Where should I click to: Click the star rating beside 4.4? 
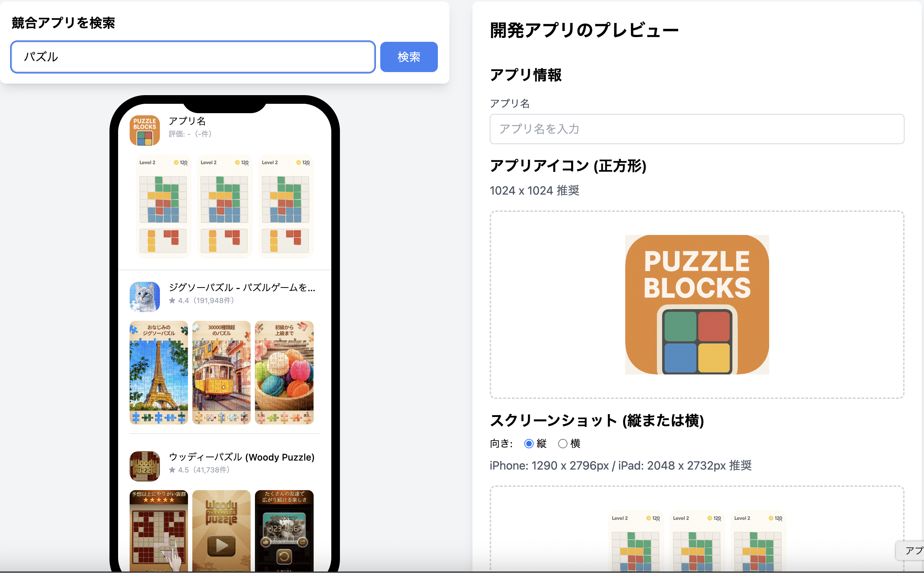pyautogui.click(x=172, y=301)
